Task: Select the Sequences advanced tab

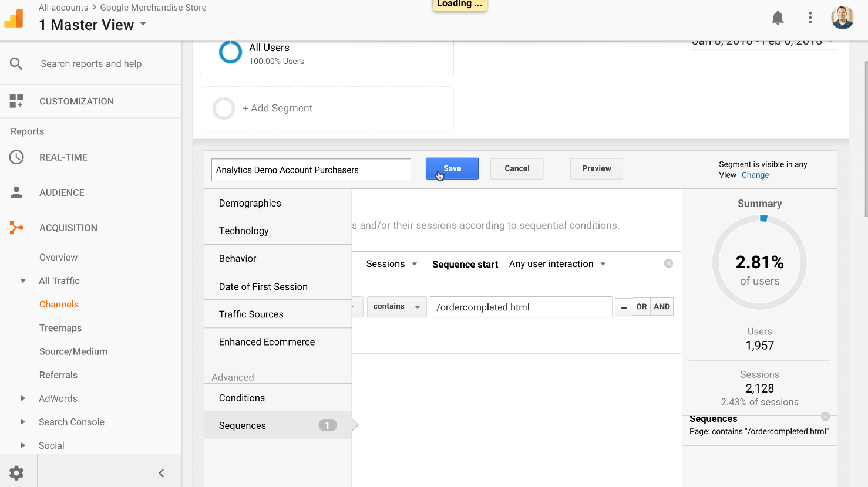Action: click(x=278, y=425)
